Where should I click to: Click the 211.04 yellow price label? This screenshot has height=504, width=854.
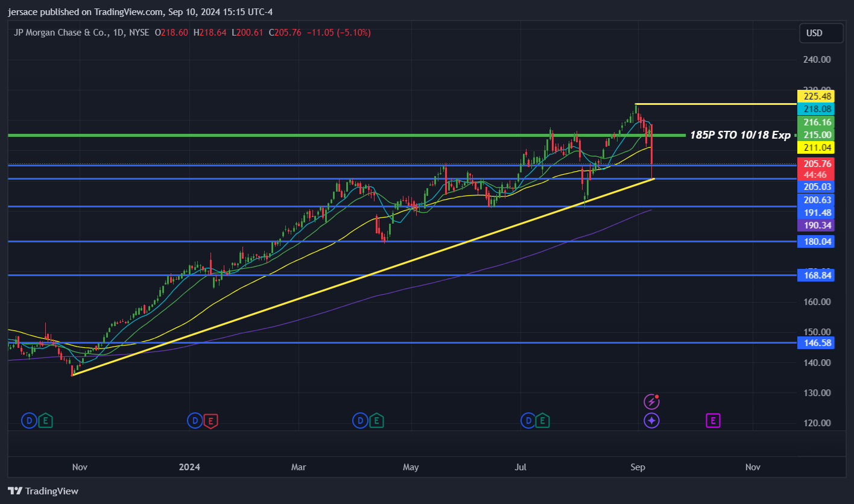817,148
